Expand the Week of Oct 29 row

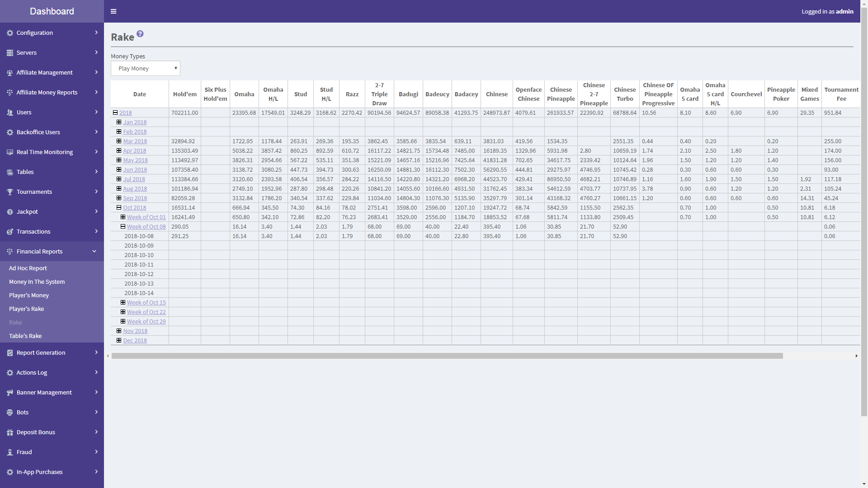[x=123, y=321]
